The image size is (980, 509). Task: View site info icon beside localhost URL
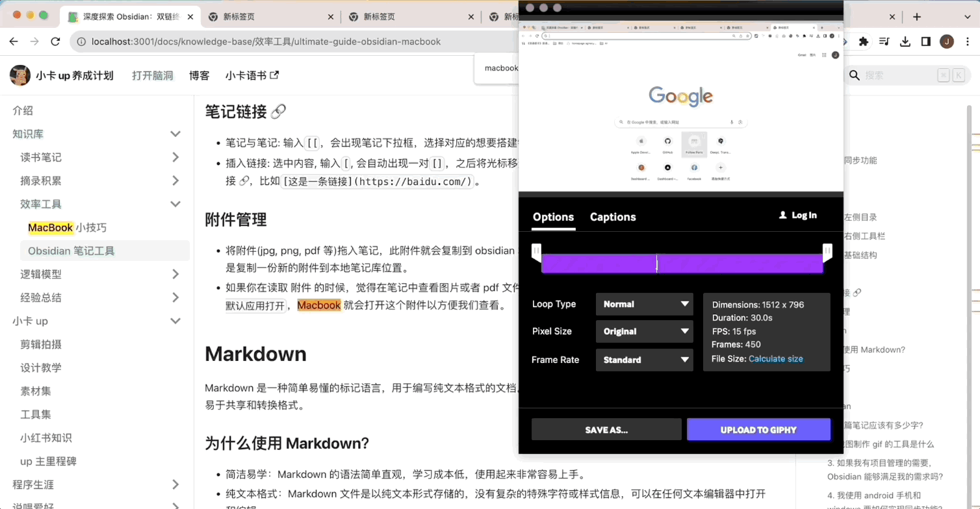[81, 42]
